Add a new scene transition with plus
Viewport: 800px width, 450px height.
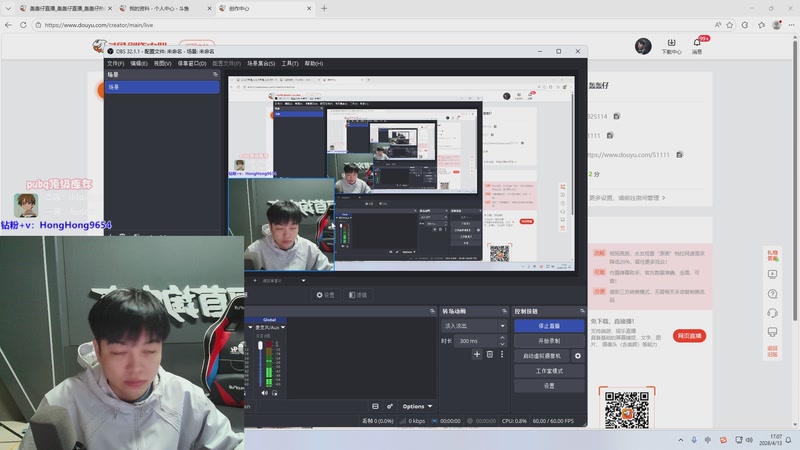477,355
